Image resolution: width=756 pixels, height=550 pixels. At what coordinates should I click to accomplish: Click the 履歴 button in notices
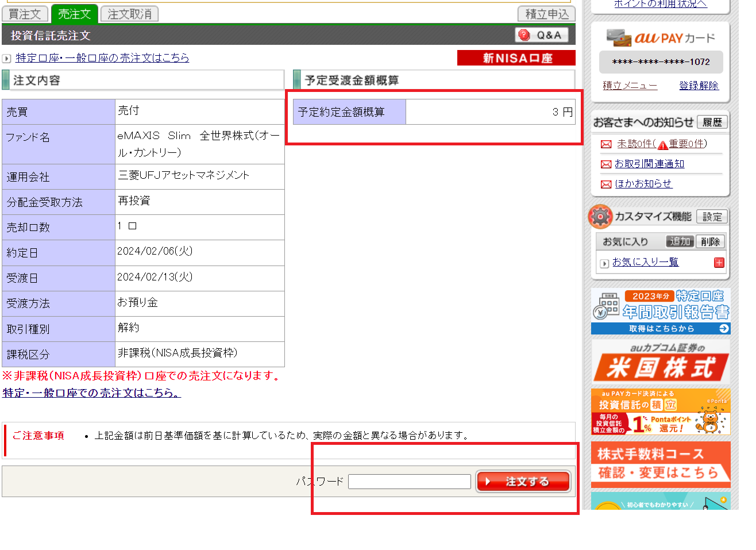712,122
